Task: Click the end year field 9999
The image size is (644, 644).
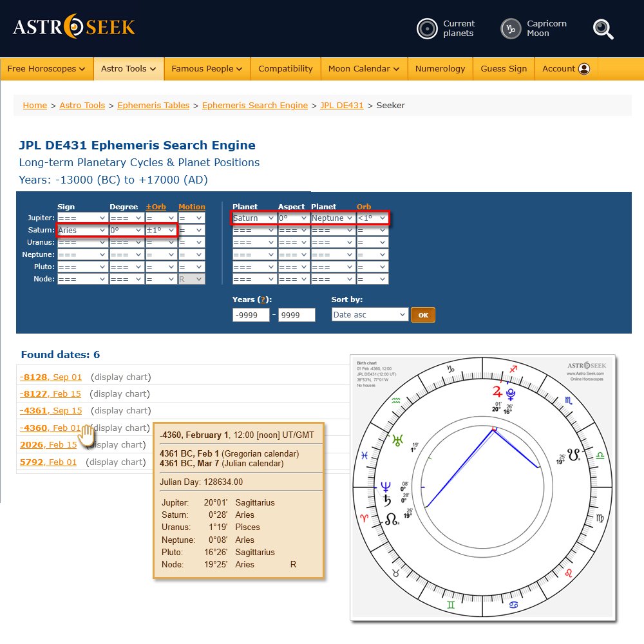Action: (x=296, y=315)
